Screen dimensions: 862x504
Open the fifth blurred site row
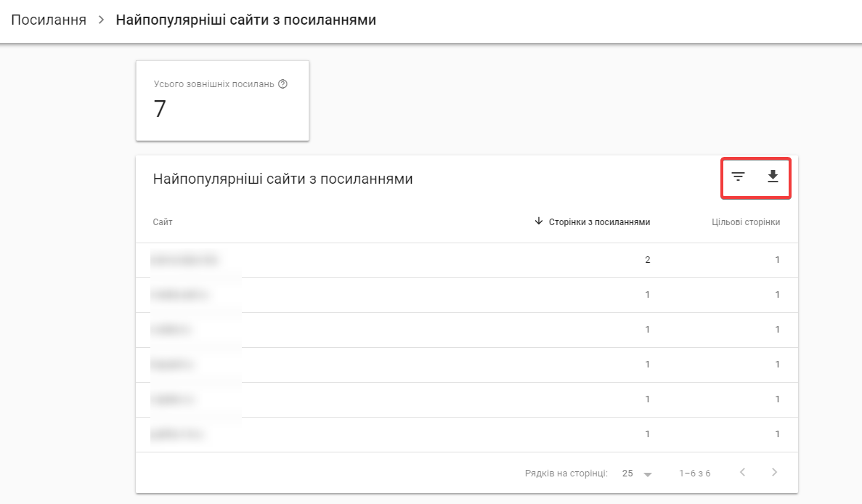(467, 399)
